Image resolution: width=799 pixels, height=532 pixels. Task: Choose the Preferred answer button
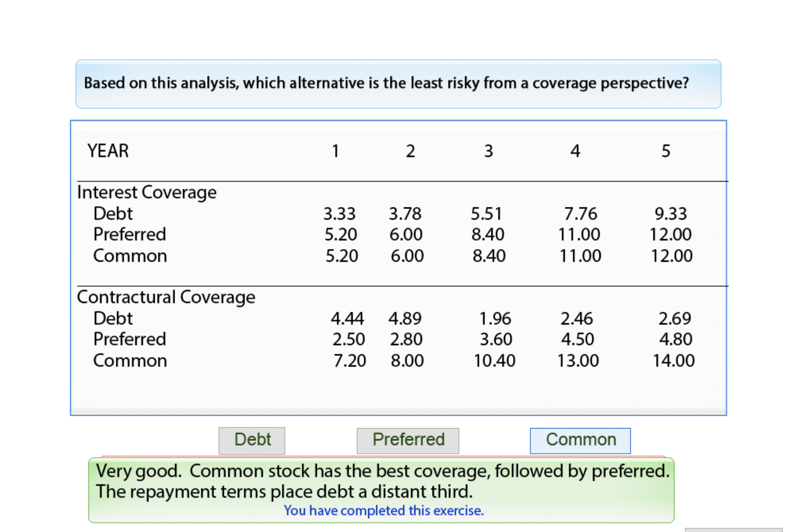point(408,440)
